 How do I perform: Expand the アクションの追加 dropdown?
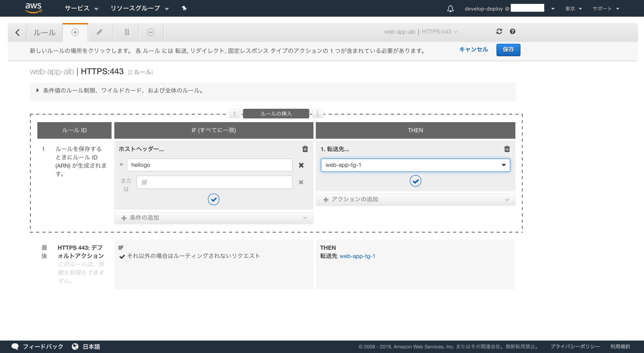(x=415, y=200)
